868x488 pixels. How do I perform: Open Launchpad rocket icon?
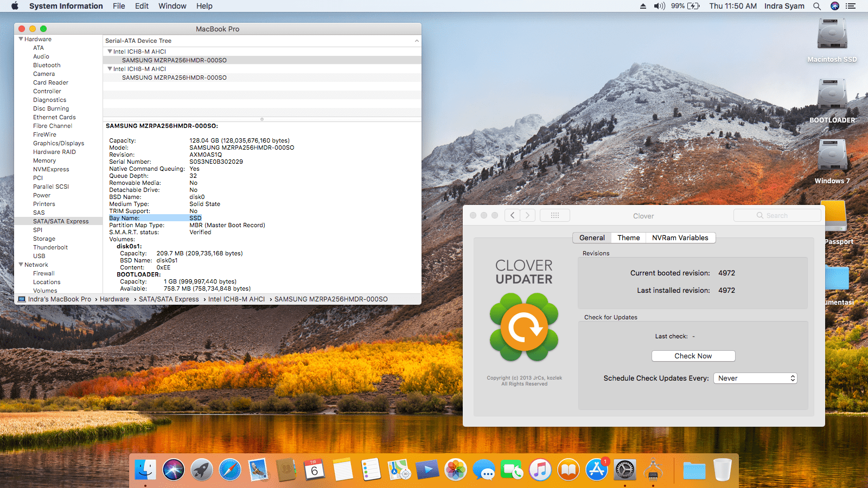[202, 470]
